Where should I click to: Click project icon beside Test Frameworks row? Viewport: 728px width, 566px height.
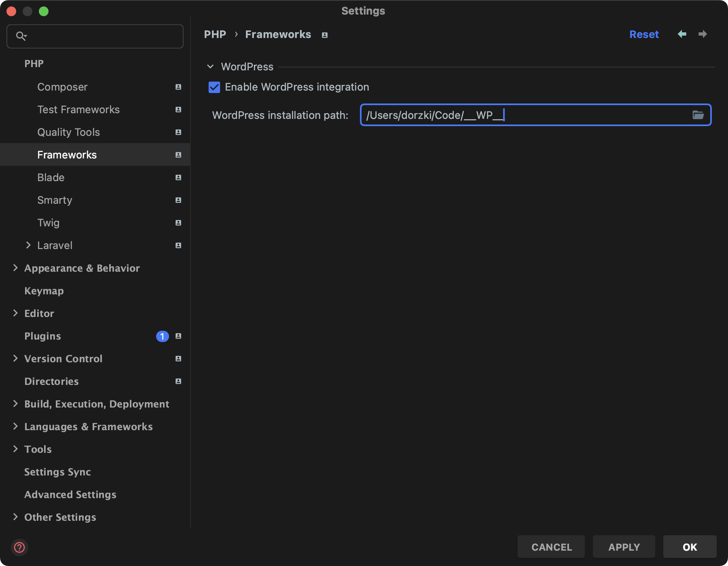pos(178,110)
